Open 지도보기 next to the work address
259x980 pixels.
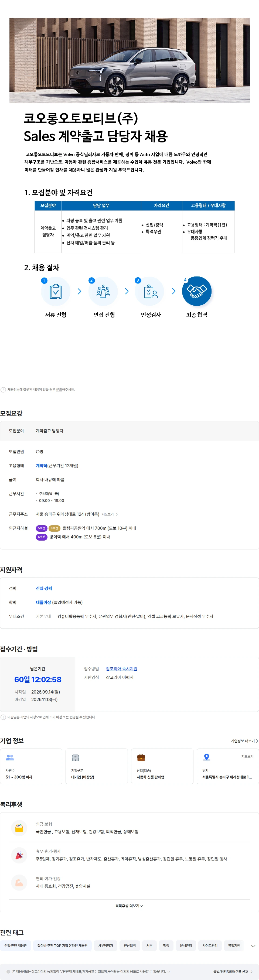108,514
